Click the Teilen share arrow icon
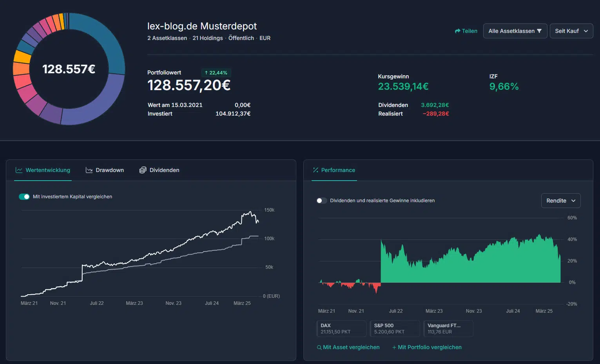Image resolution: width=600 pixels, height=364 pixels. [457, 31]
